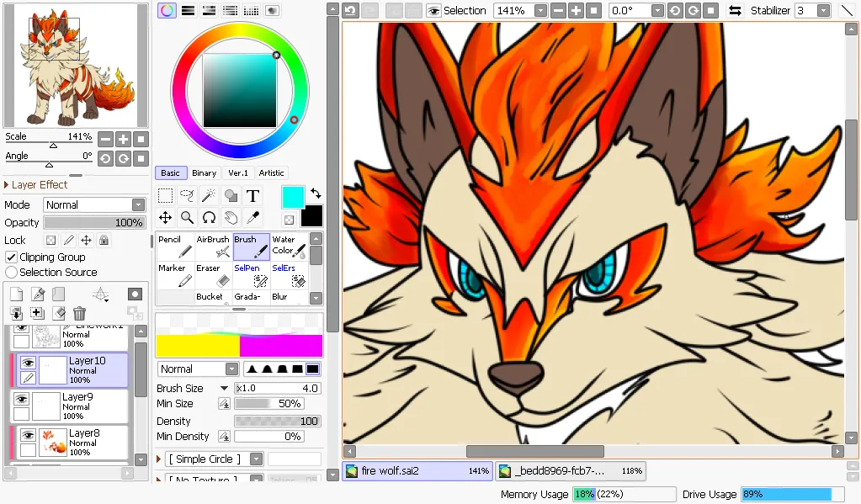Hide Layer9 using its eye icon
Viewport: 861px width, 504px height.
point(21,399)
